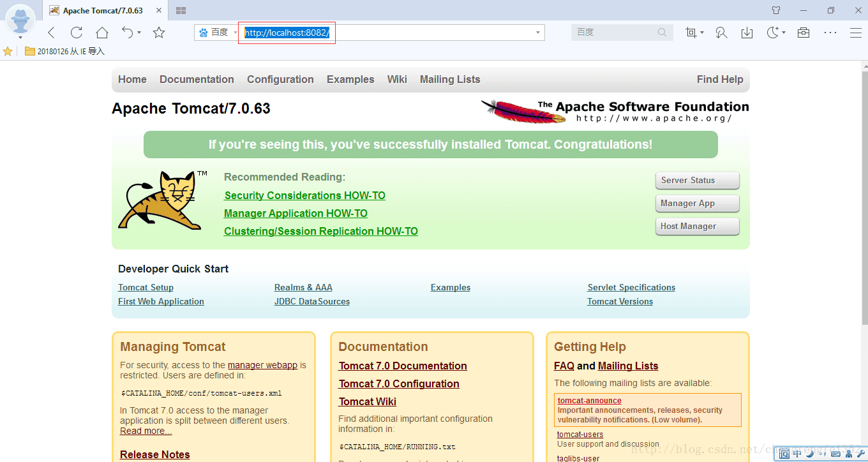Open the Configuration navigation item
The image size is (868, 462).
pyautogui.click(x=280, y=79)
